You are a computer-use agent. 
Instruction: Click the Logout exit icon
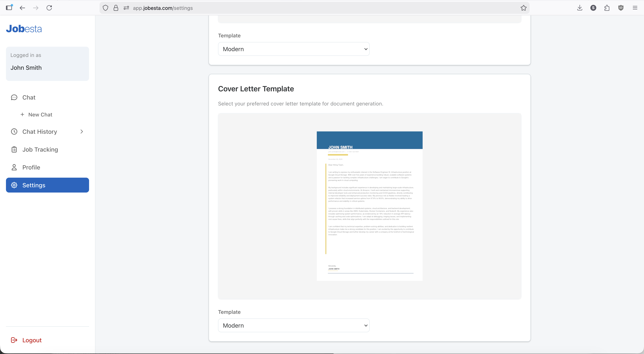click(14, 340)
